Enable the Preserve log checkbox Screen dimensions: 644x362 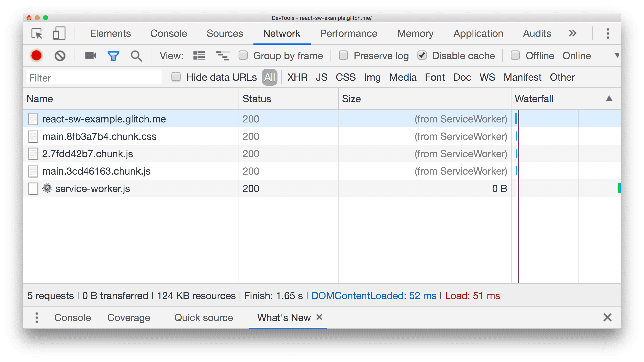tap(345, 56)
